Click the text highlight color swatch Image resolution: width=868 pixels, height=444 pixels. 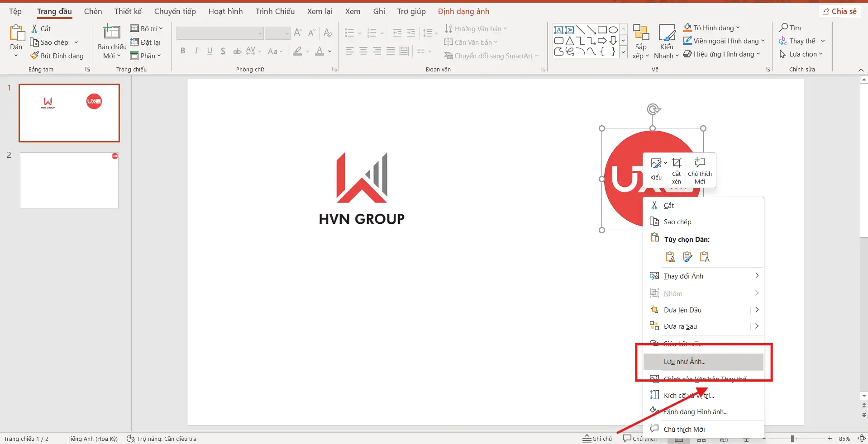click(x=297, y=51)
